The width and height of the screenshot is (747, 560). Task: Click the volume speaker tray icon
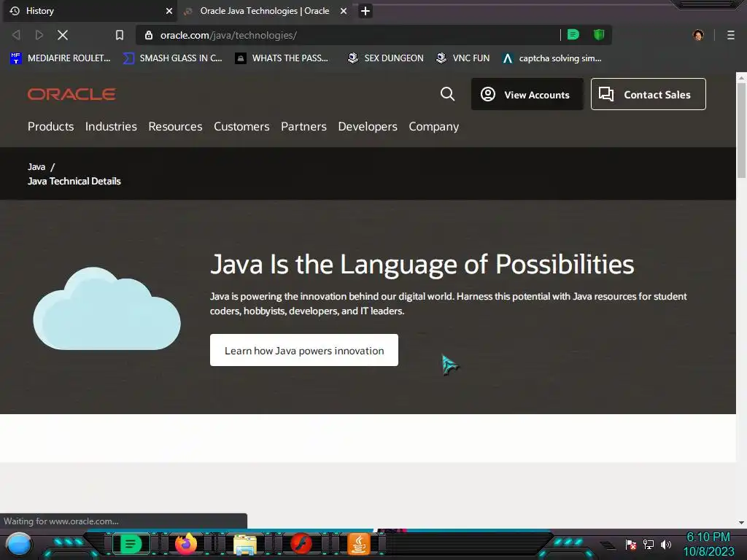(x=666, y=544)
